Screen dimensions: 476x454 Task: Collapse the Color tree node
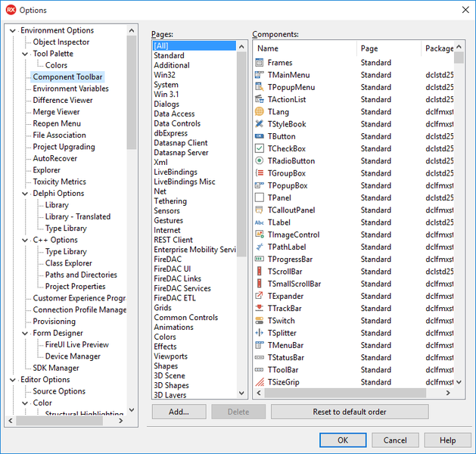tap(25, 403)
